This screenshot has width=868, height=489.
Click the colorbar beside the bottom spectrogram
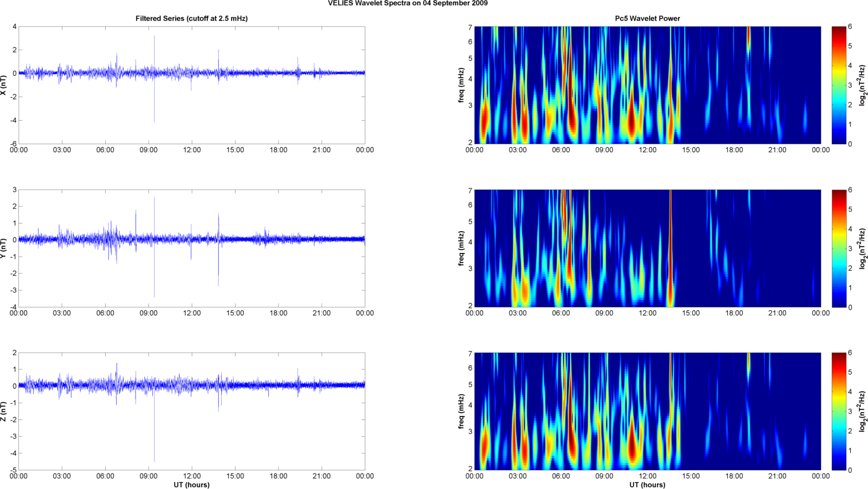click(839, 411)
